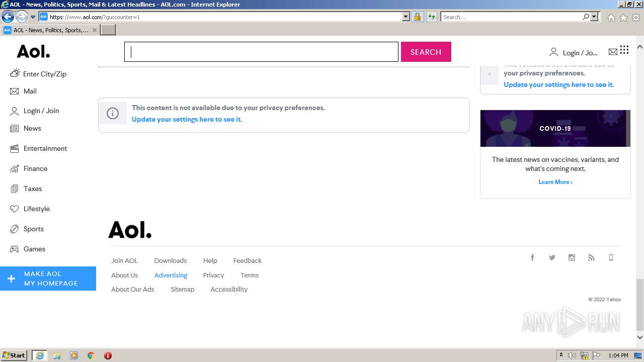Click the Entertainment clapperboard icon
This screenshot has width=644, height=362.
point(14,149)
